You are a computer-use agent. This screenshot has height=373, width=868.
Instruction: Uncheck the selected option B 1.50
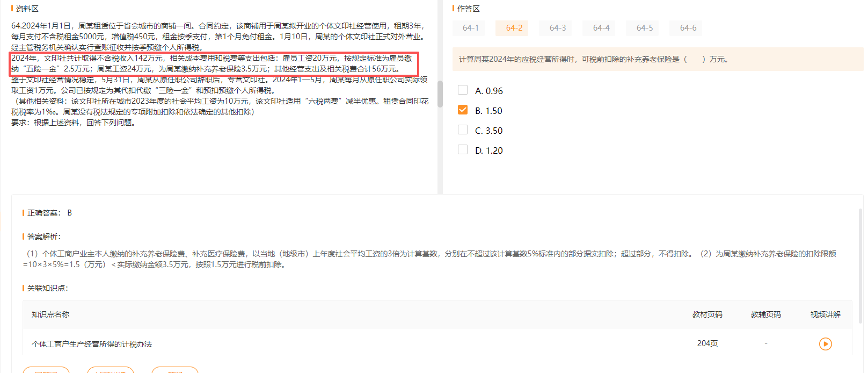pos(463,110)
